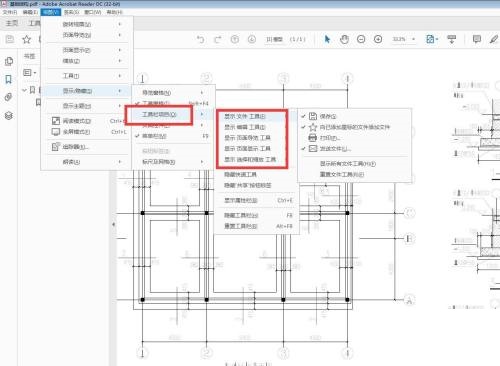Screen dimensions: 500x366
Task: Choose 追踪器 tracker menu entry
Action: [x=87, y=147]
